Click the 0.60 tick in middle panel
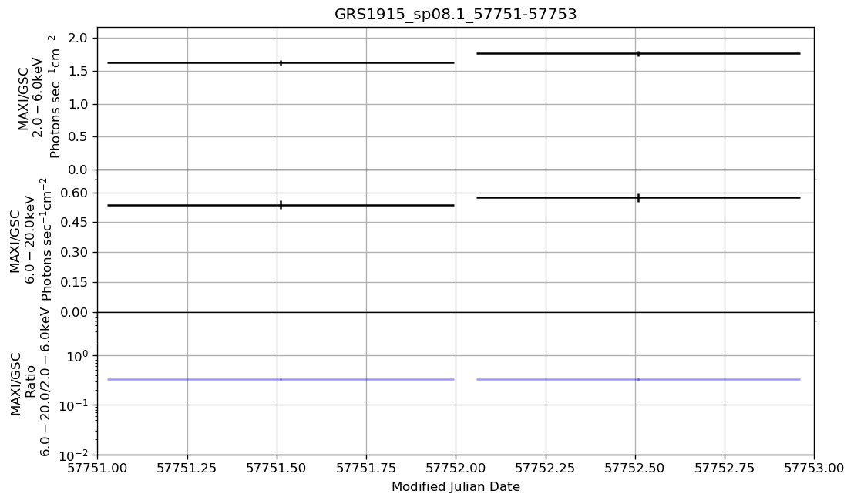The height and width of the screenshot is (504, 854). [76, 193]
